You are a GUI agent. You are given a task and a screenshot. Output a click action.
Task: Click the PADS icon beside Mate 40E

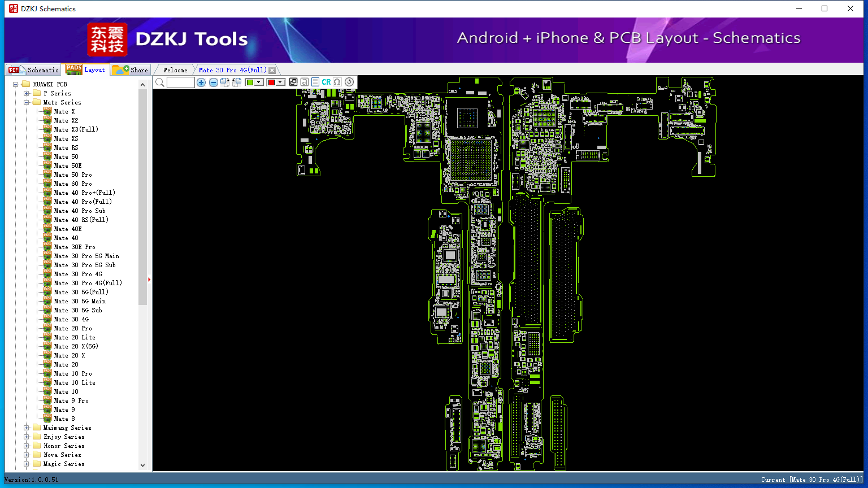pyautogui.click(x=47, y=229)
